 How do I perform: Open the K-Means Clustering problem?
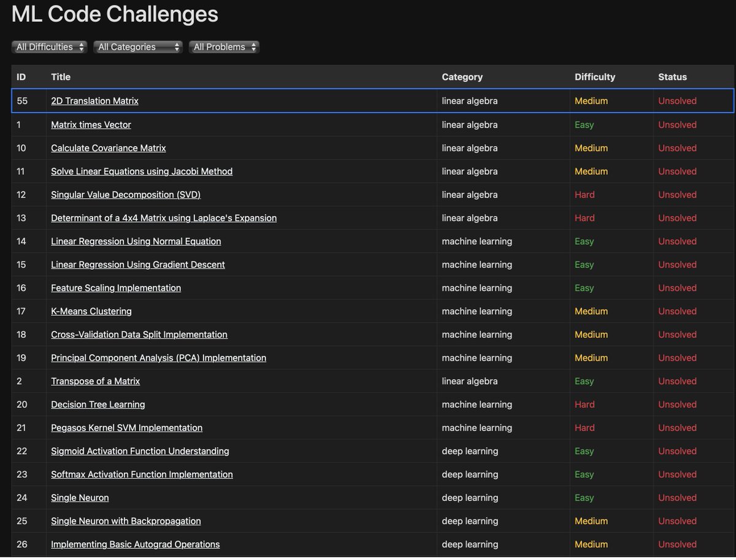click(x=91, y=311)
